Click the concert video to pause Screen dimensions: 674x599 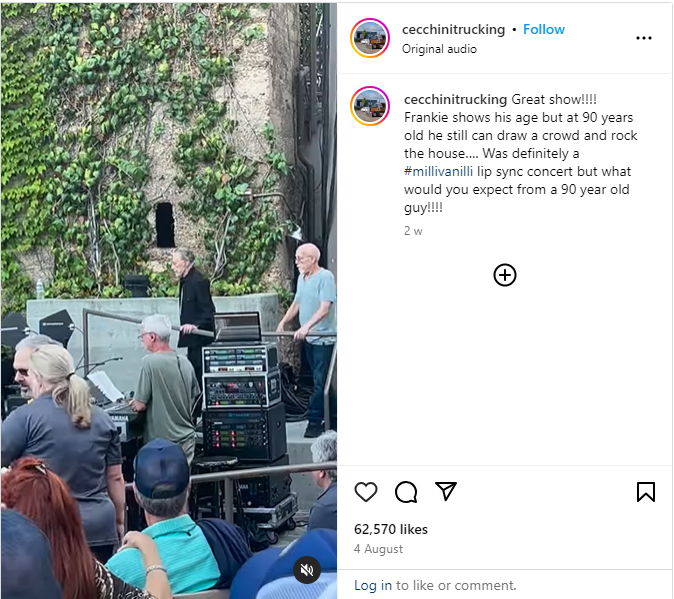[169, 300]
